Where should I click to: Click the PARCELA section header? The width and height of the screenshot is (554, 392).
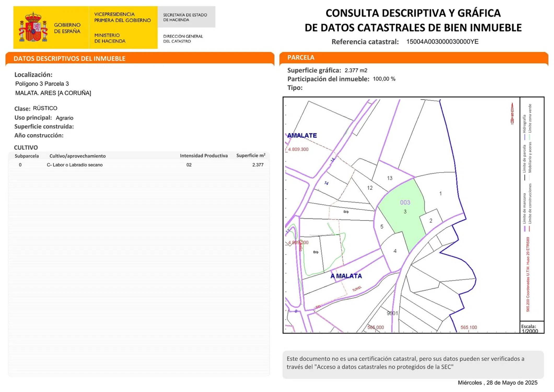pos(301,57)
